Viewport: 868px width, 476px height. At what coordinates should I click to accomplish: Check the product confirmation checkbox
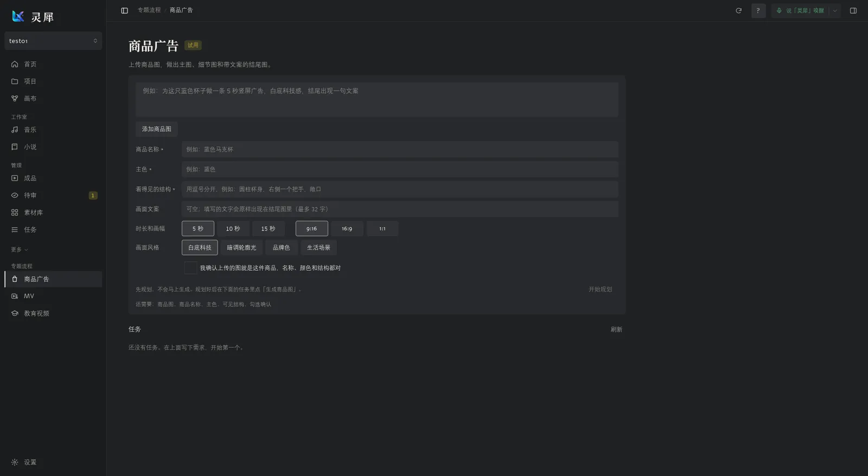pyautogui.click(x=190, y=268)
